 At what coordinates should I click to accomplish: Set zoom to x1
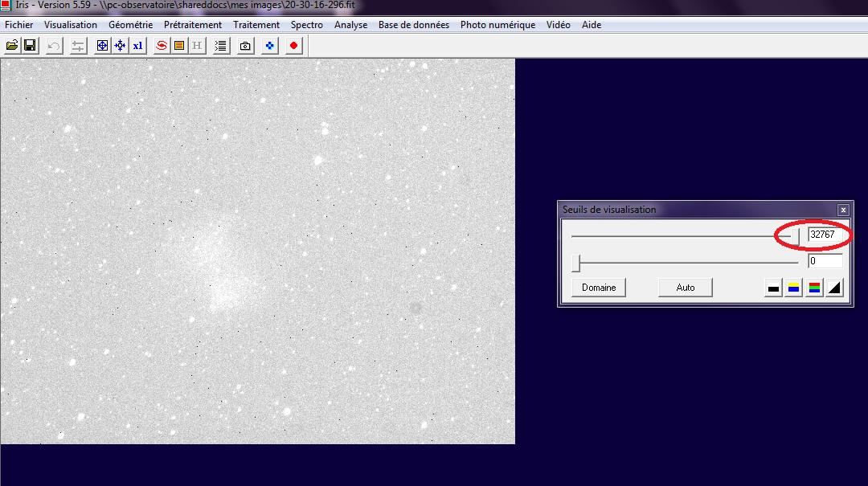[137, 46]
